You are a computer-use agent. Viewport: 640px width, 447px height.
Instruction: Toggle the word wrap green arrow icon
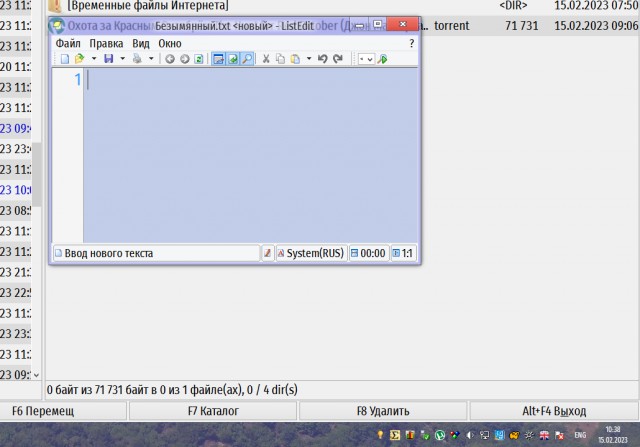coord(233,59)
